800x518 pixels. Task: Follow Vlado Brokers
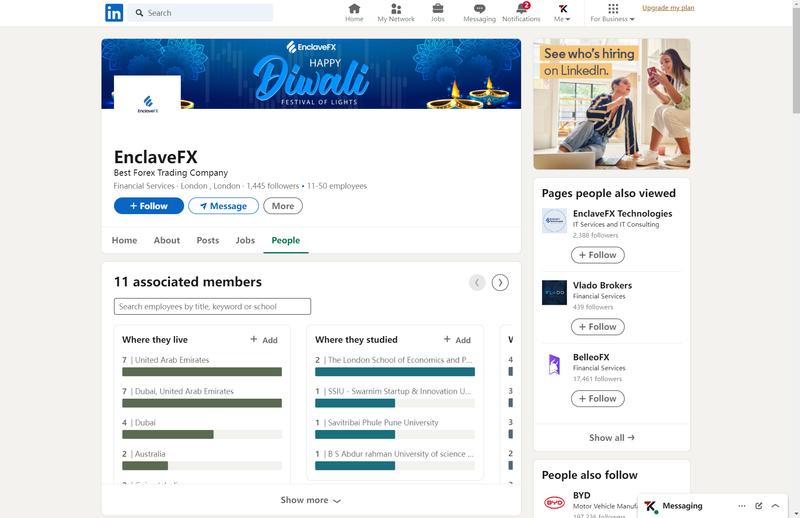(597, 327)
